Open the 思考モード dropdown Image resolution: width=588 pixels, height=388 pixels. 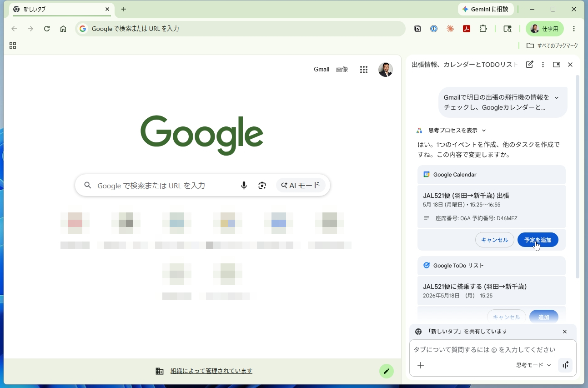(x=533, y=365)
